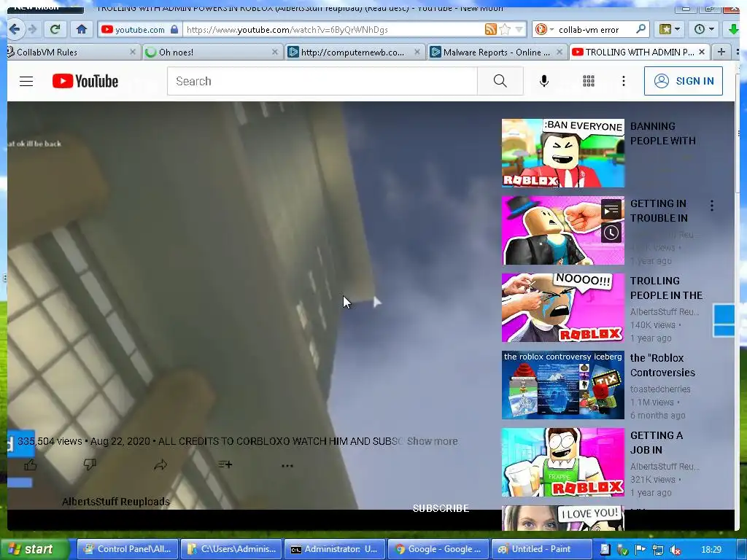
Task: Click the Save to playlist icon
Action: click(x=225, y=464)
